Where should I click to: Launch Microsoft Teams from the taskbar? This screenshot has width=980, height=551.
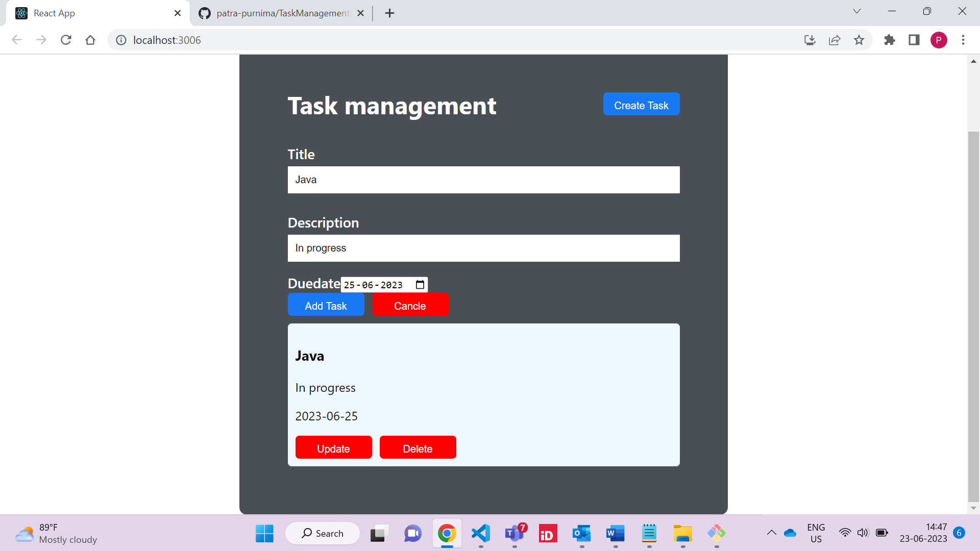pyautogui.click(x=514, y=533)
